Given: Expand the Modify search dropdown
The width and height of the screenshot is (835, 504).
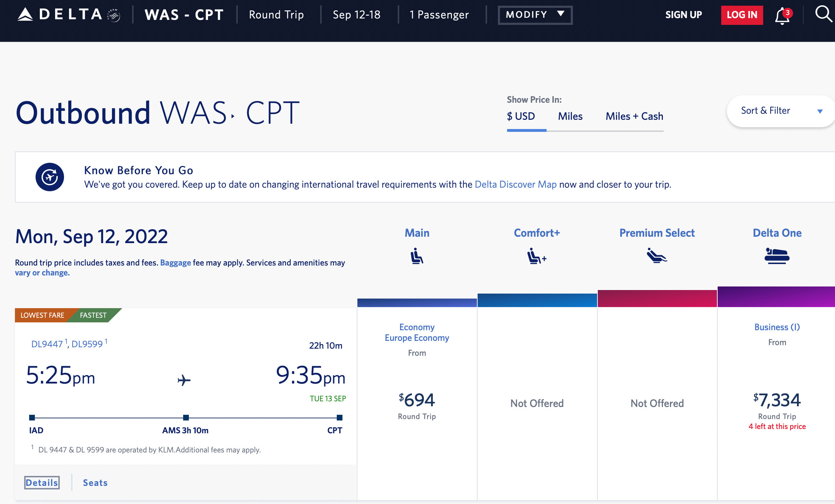Looking at the screenshot, I should (x=535, y=15).
